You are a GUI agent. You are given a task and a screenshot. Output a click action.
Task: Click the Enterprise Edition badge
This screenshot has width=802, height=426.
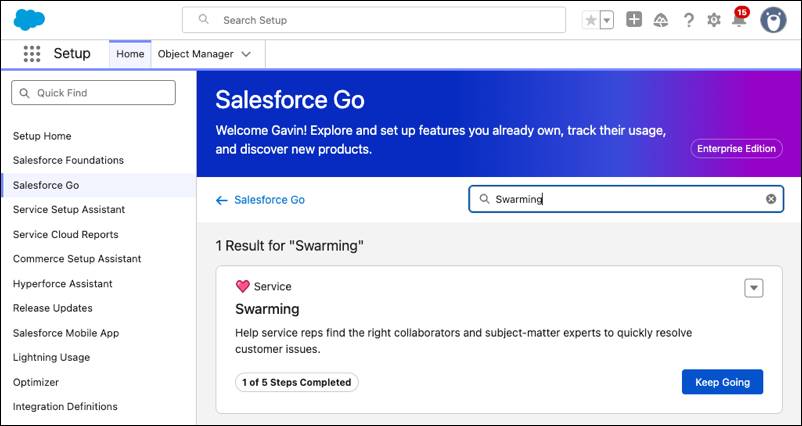(736, 148)
